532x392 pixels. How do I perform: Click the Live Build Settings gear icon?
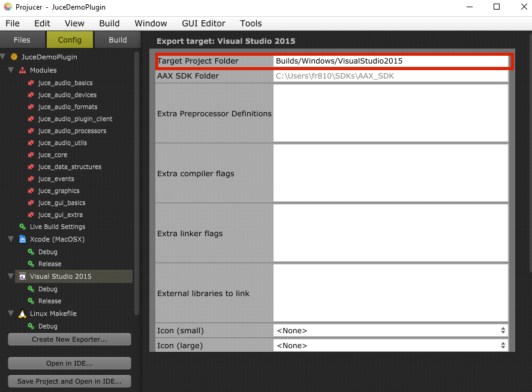pyautogui.click(x=22, y=227)
